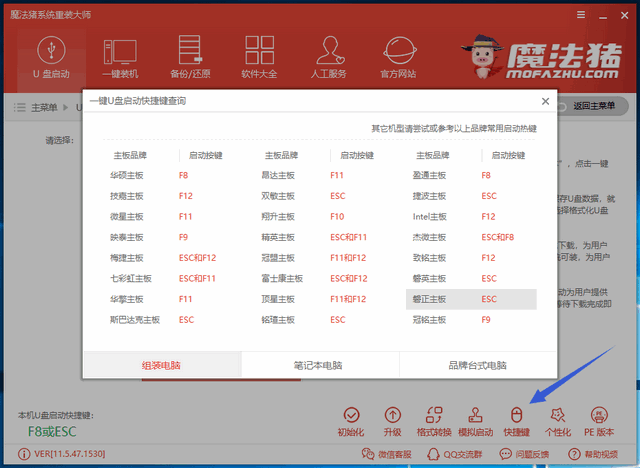Screen dimensions: 640x468
Task: Select the PE版本 icon
Action: [x=598, y=421]
